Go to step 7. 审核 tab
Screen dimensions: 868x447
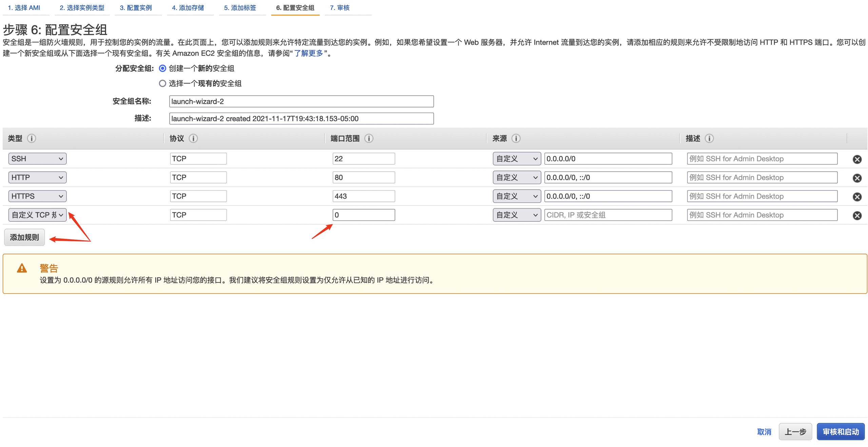(339, 8)
